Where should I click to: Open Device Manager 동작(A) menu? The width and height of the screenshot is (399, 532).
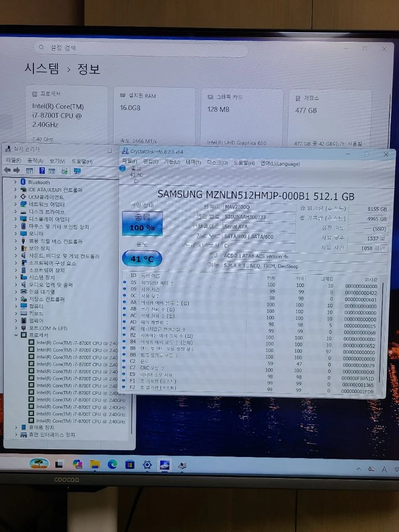(35, 161)
